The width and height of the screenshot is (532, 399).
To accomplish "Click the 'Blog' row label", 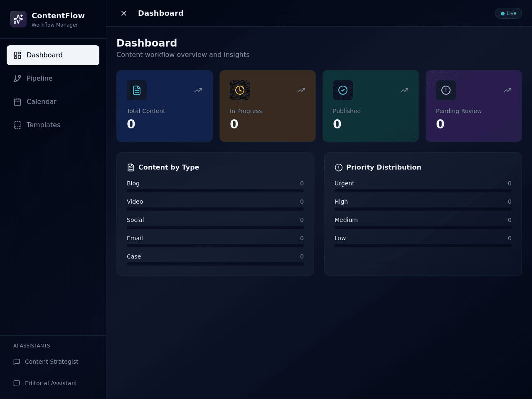I will [133, 183].
